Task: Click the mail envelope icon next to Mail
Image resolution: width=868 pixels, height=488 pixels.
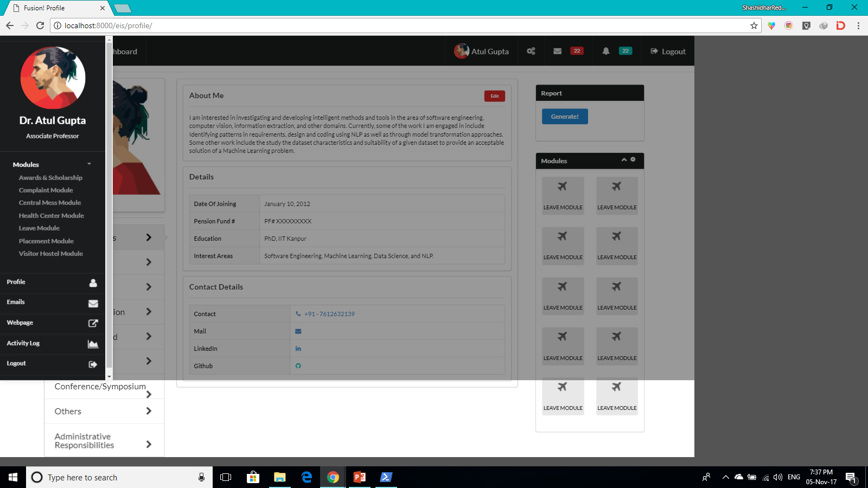Action: pos(298,331)
